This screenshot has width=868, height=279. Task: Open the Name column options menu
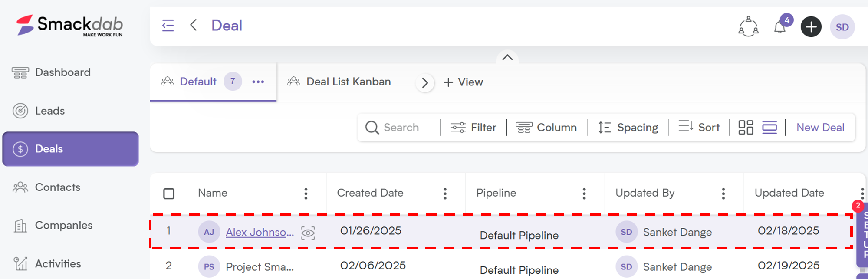306,194
